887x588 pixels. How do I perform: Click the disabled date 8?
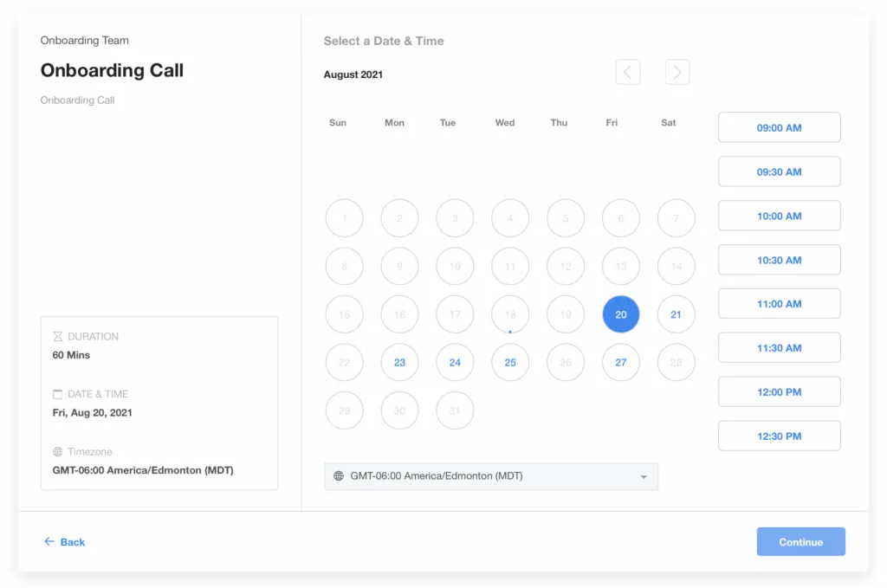(x=345, y=267)
